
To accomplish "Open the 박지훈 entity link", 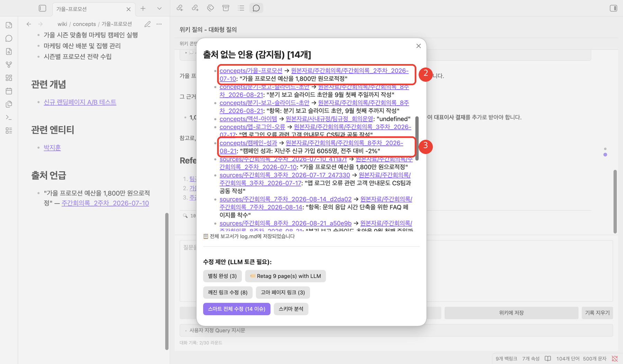I will (x=52, y=147).
